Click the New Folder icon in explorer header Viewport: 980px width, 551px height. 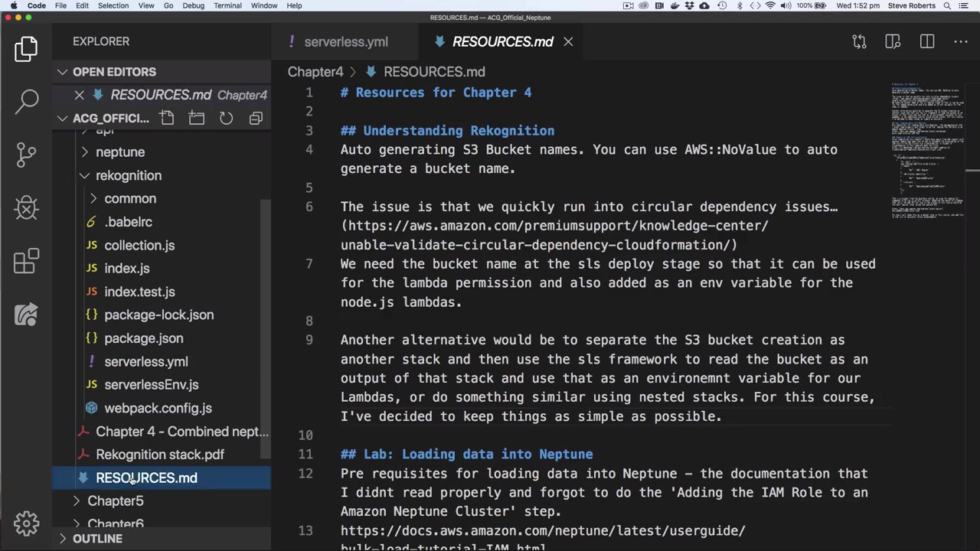pos(196,118)
